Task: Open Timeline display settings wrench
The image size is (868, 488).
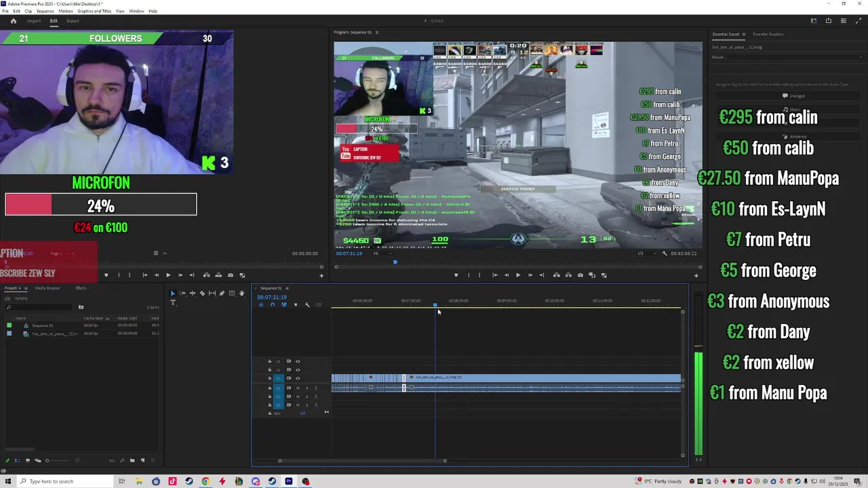Action: 307,305
